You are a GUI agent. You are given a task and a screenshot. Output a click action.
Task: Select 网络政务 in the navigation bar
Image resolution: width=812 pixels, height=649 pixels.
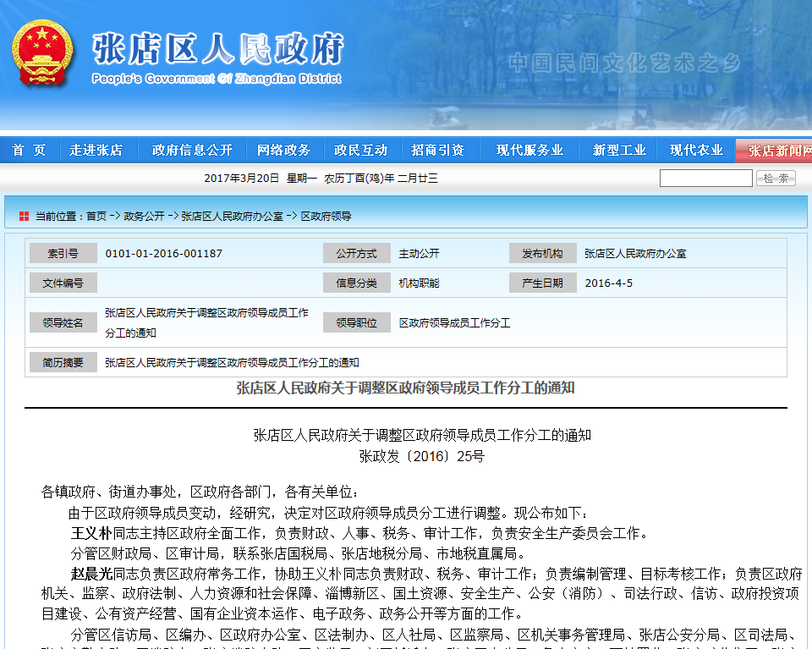(283, 151)
